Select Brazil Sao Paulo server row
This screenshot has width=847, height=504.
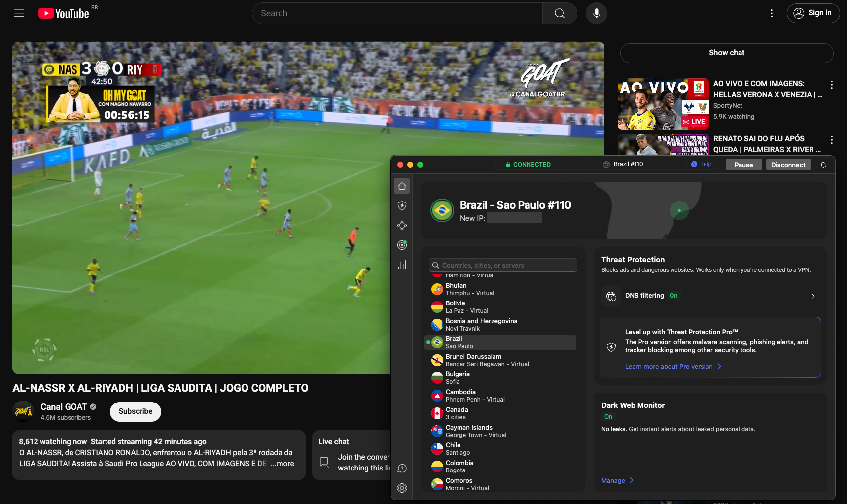pyautogui.click(x=500, y=342)
